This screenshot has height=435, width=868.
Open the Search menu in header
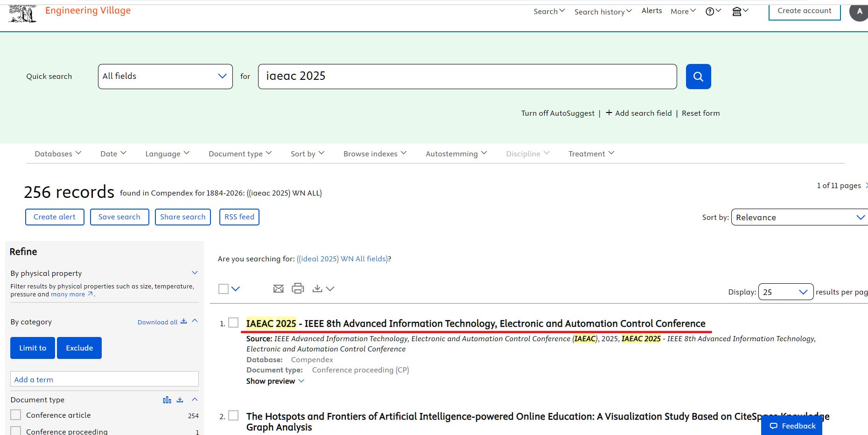(x=549, y=11)
